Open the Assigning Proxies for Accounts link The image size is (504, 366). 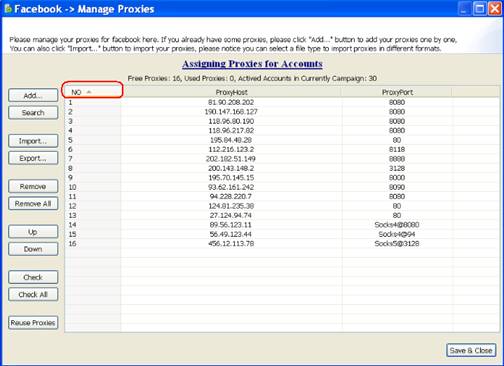(252, 64)
